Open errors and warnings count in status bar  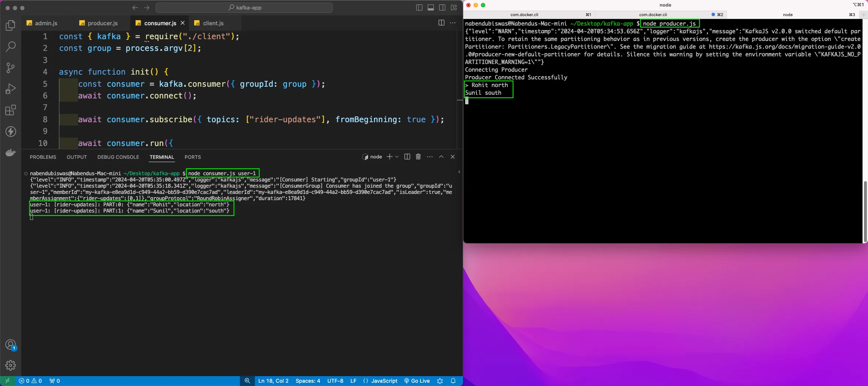(x=30, y=381)
